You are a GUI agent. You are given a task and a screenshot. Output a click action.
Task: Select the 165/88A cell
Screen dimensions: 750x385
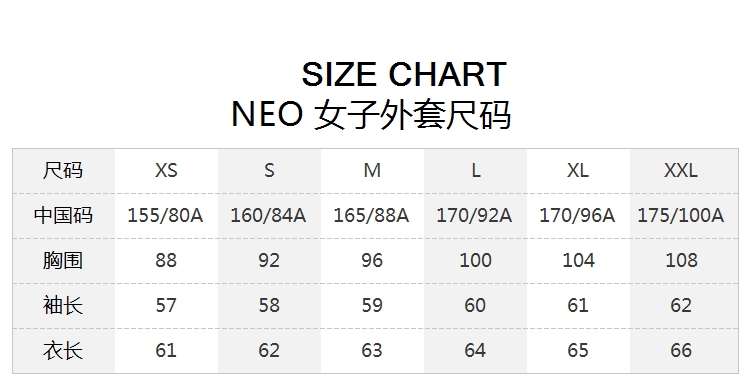pyautogui.click(x=372, y=216)
